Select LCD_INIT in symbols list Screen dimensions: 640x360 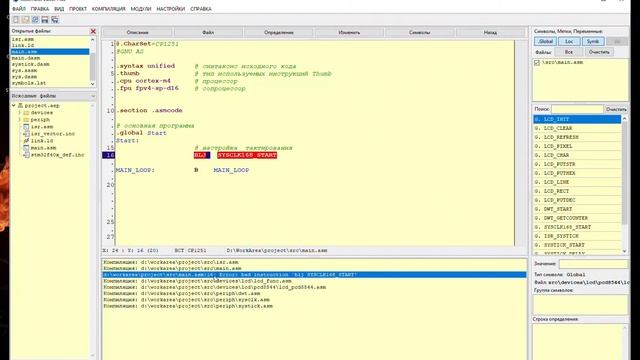pyautogui.click(x=577, y=119)
